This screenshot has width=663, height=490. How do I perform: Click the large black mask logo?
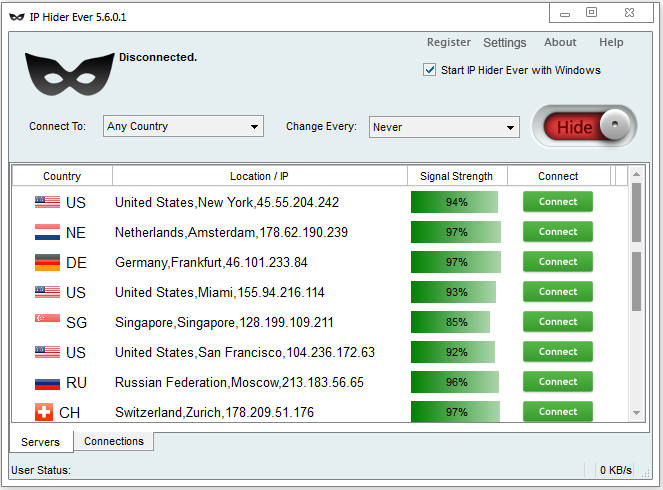click(x=70, y=74)
